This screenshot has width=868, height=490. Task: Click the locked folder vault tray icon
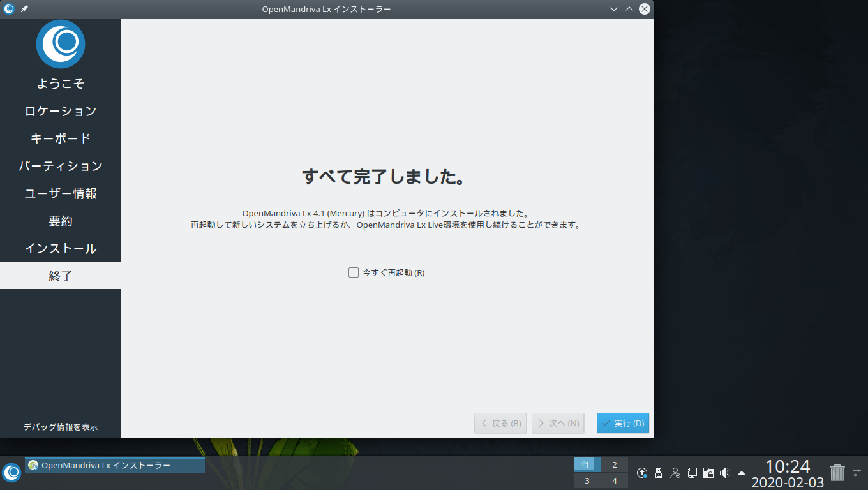(x=708, y=473)
